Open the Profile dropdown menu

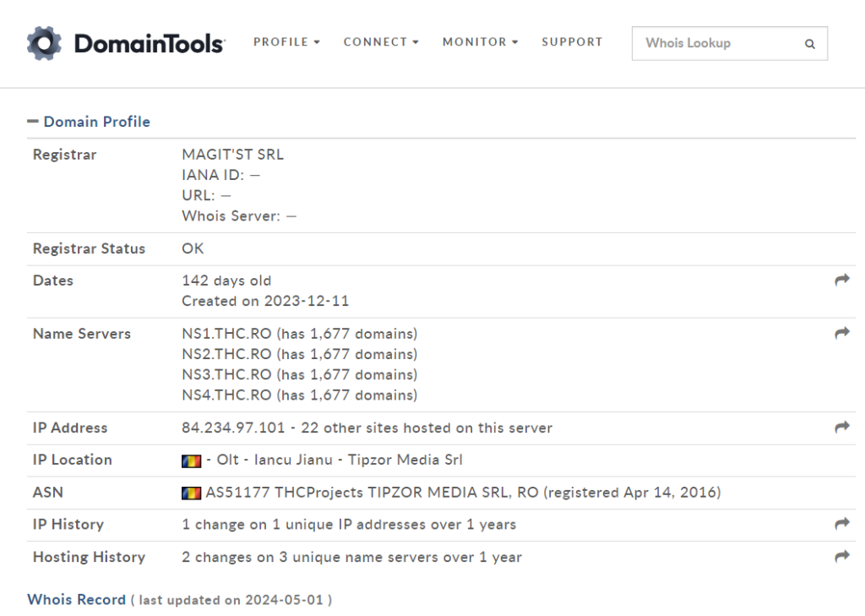286,42
